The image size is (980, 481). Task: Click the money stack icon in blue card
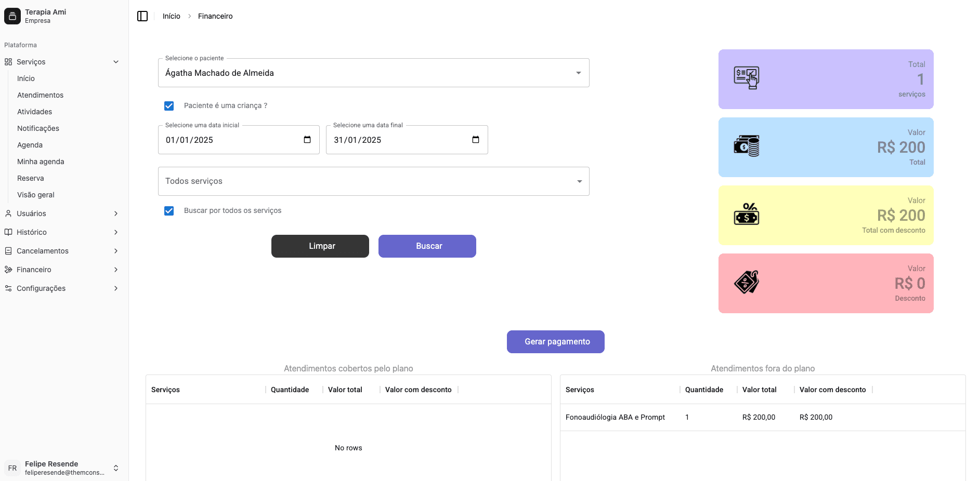746,146
